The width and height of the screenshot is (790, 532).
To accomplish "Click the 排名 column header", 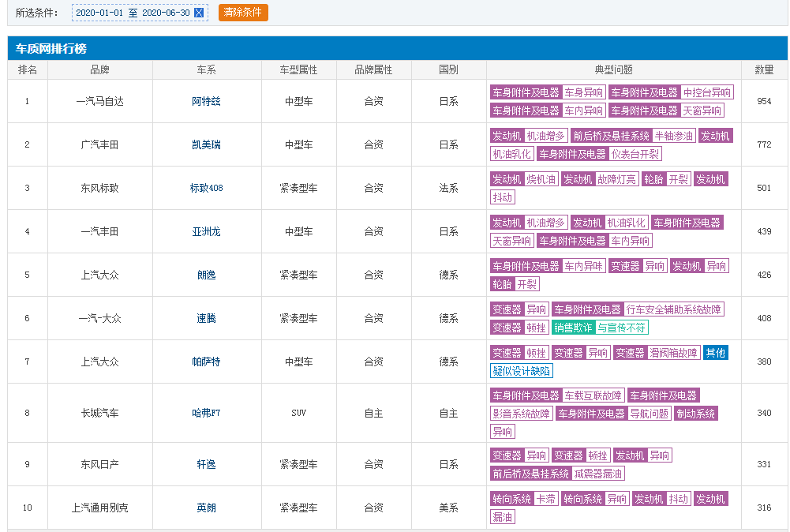I will 28,69.
